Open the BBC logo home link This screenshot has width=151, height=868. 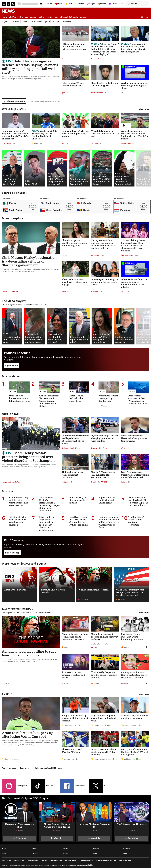tap(8, 4)
